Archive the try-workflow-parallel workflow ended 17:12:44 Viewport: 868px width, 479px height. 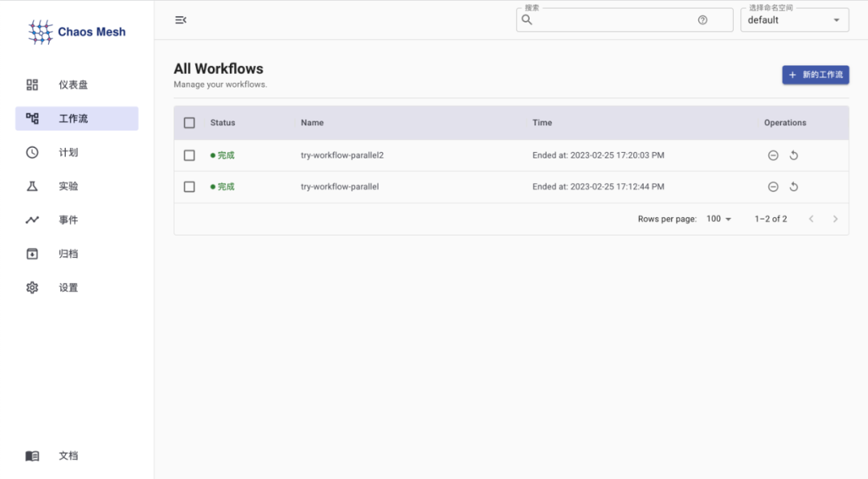click(x=773, y=187)
